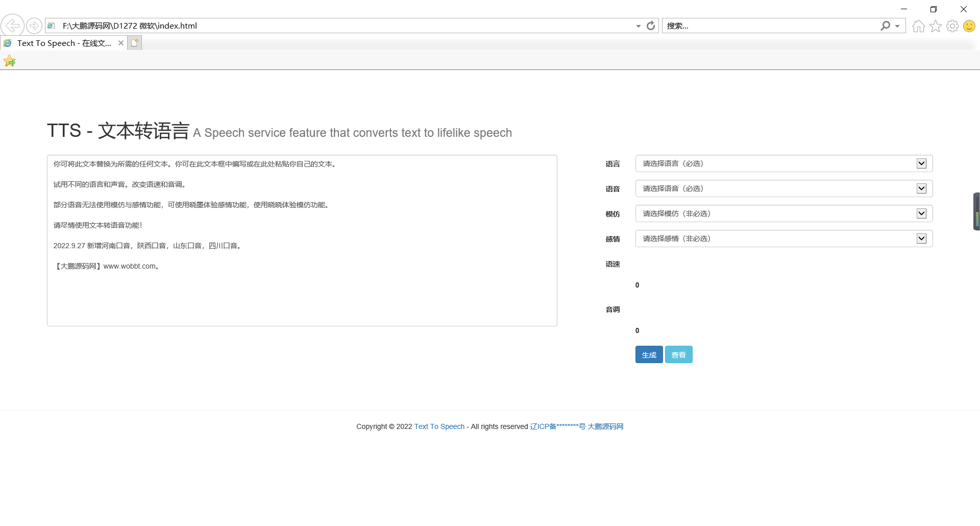
Task: Click the browser Forward arrow button
Action: (34, 26)
